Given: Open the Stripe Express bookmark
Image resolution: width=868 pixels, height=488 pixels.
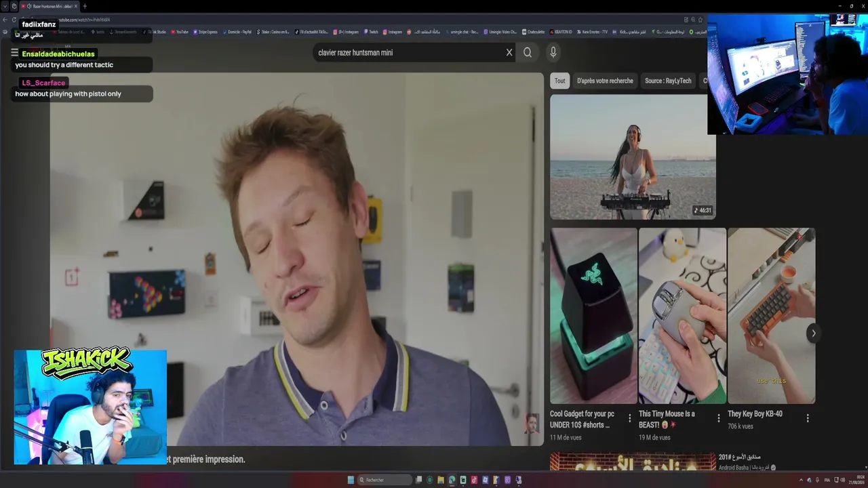Looking at the screenshot, I should point(206,32).
